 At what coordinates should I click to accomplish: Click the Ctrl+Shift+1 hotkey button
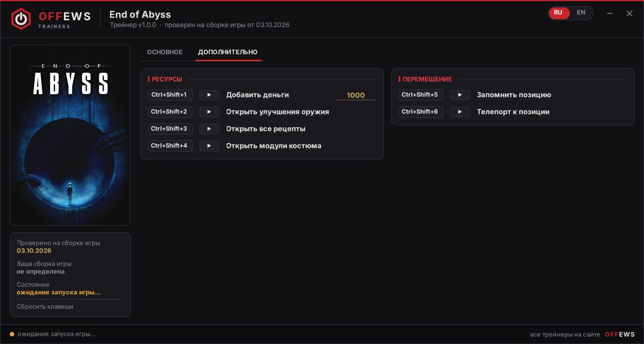(170, 95)
